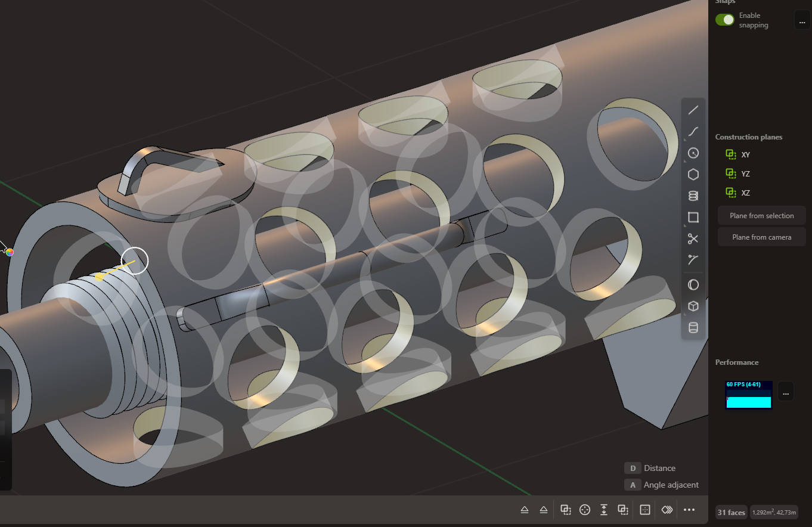Click the 31 faces selection badge
Screen dimensions: 812x527
pos(731,512)
